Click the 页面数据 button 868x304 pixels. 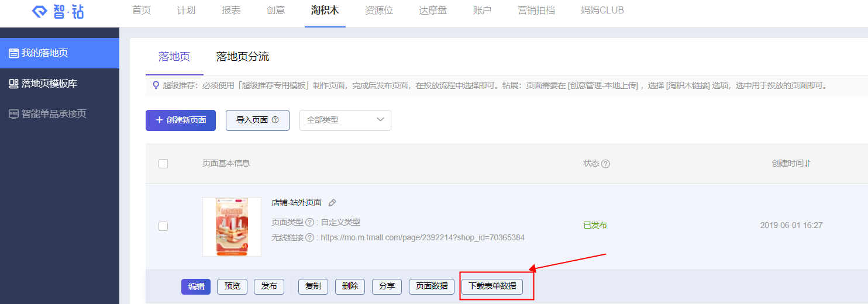pyautogui.click(x=432, y=286)
